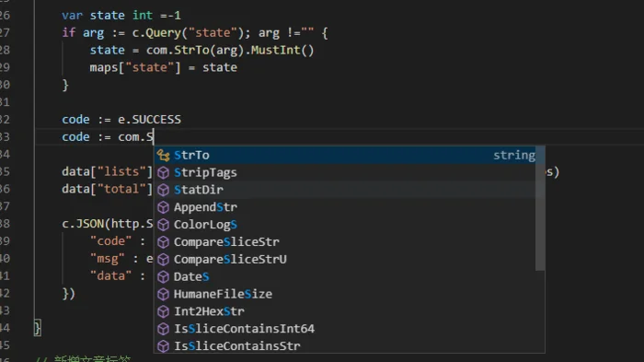Click 'var state int =-1' declaration line
Viewport: 644px width, 362px height.
(x=121, y=16)
